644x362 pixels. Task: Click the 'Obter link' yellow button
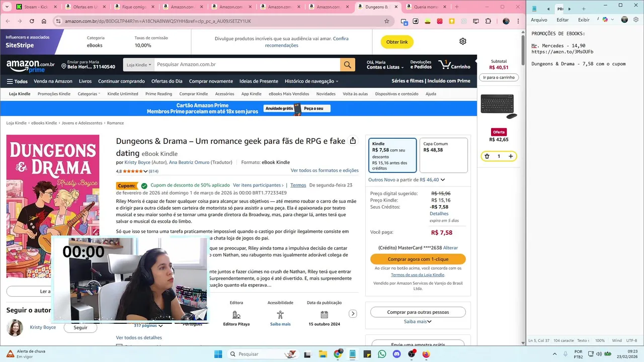397,42
